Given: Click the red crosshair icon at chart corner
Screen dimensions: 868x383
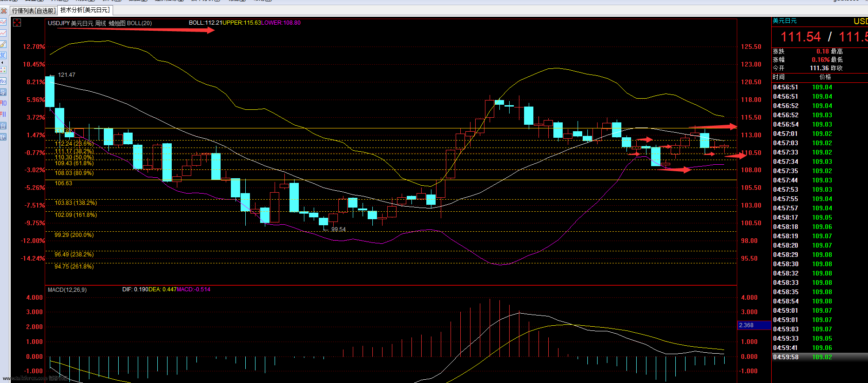Looking at the screenshot, I should [x=17, y=23].
